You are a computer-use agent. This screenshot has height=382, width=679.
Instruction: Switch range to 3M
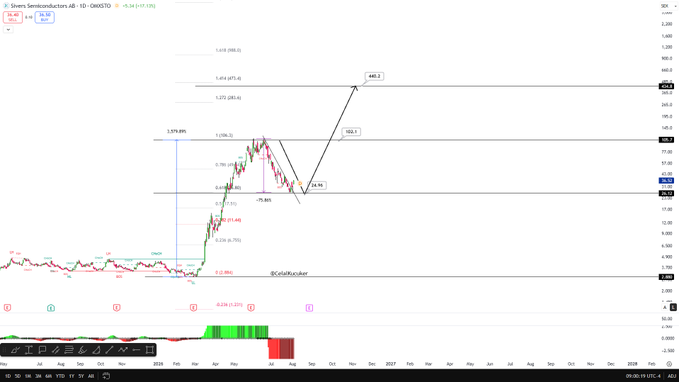39,376
